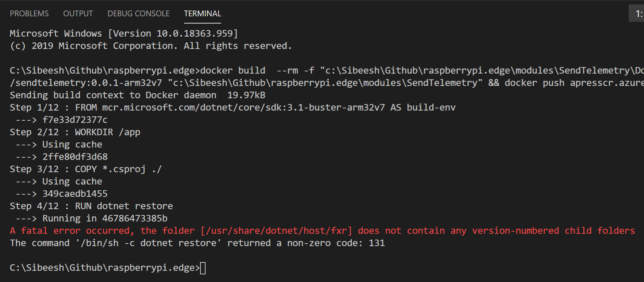Click the Step 4/12 RUN dotnet restore line
The width and height of the screenshot is (644, 282).
[91, 206]
